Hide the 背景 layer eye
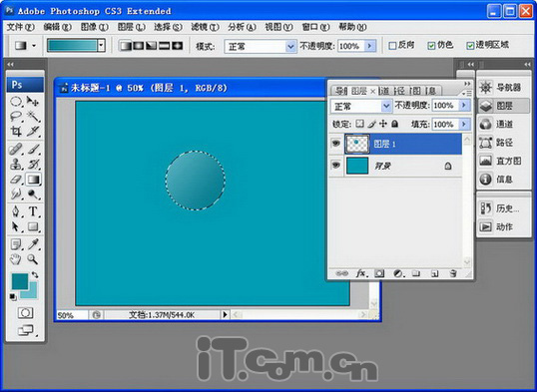The height and width of the screenshot is (392, 537). (x=336, y=166)
